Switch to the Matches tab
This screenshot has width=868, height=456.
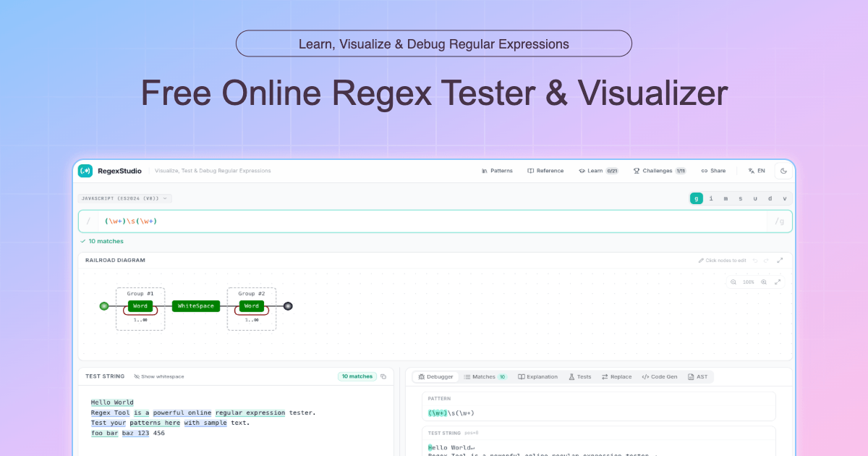point(485,376)
